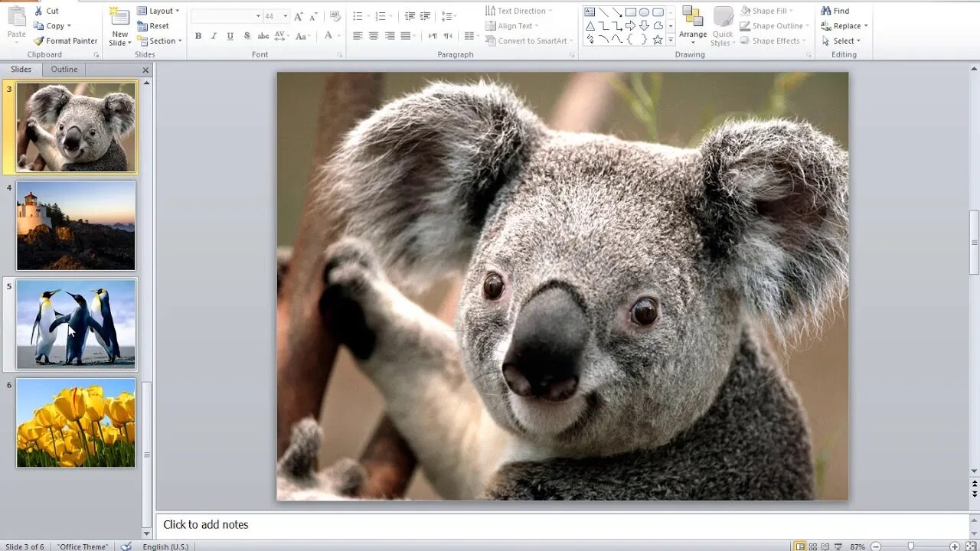
Task: Open the Arrange objects menu
Action: pos(693,24)
